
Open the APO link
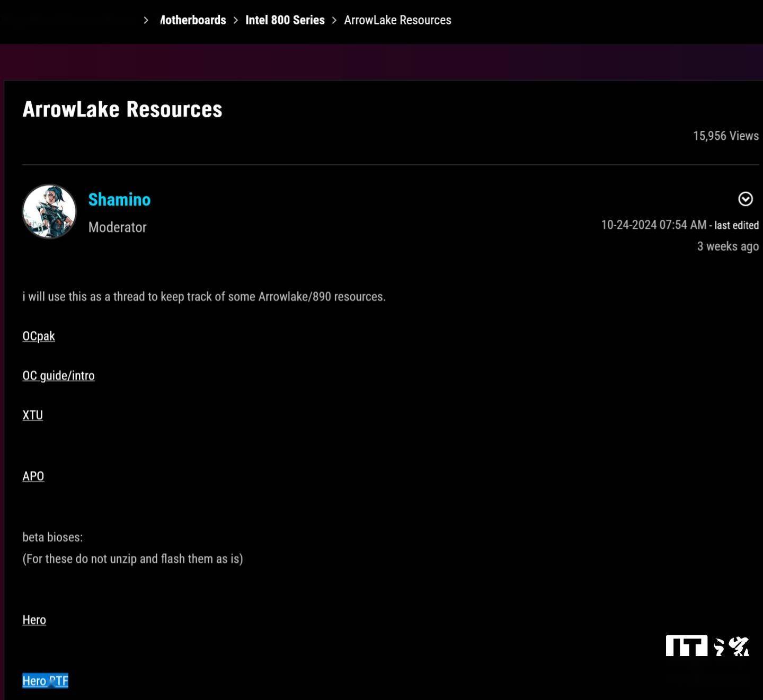[33, 476]
